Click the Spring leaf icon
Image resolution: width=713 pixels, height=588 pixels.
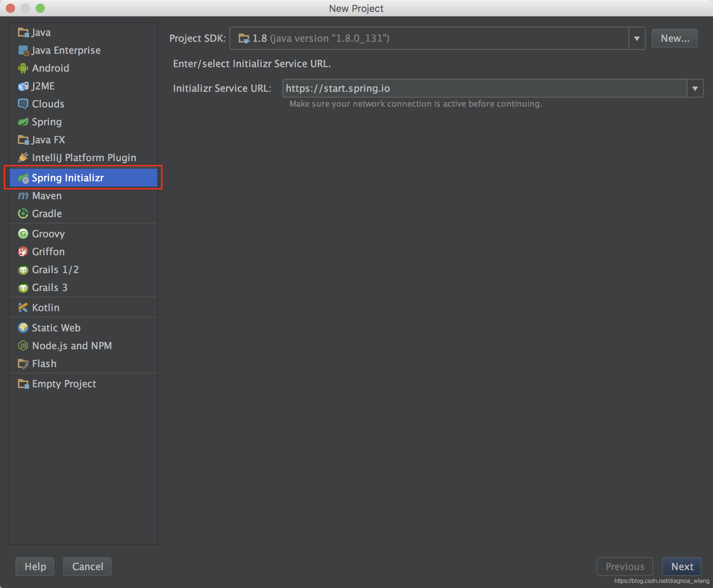pyautogui.click(x=23, y=122)
